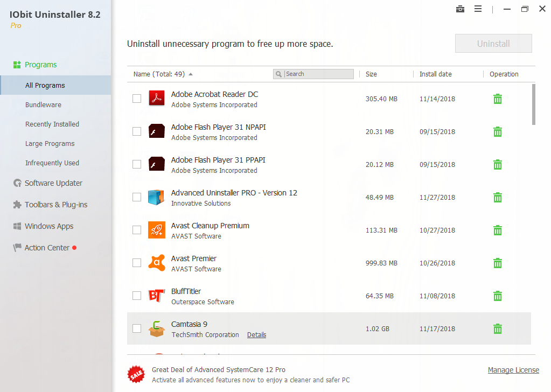Tick checkbox for Adobe Acrobat Reader DC

(137, 99)
